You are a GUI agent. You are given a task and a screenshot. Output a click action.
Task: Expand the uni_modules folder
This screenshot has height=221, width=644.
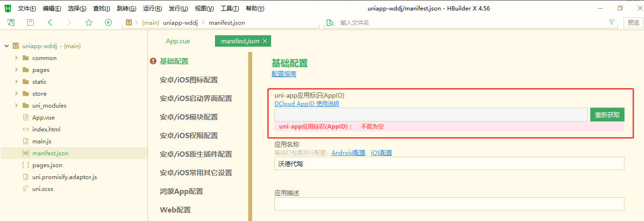click(x=16, y=106)
